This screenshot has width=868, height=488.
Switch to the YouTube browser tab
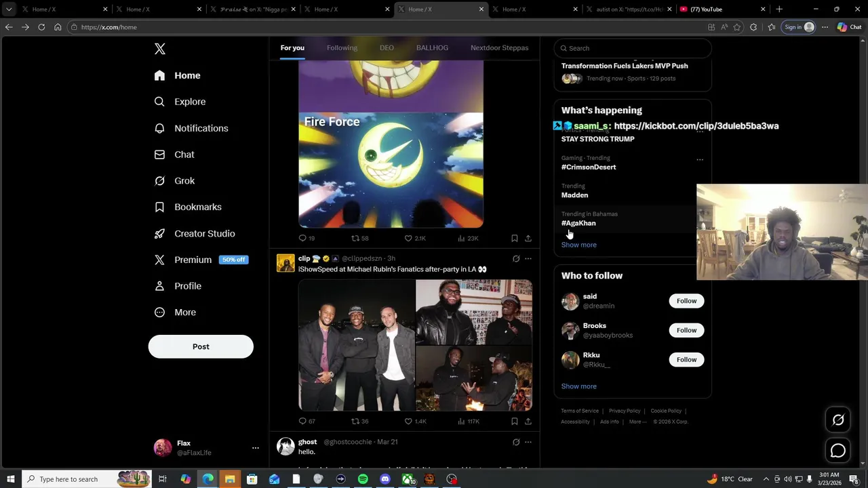722,9
